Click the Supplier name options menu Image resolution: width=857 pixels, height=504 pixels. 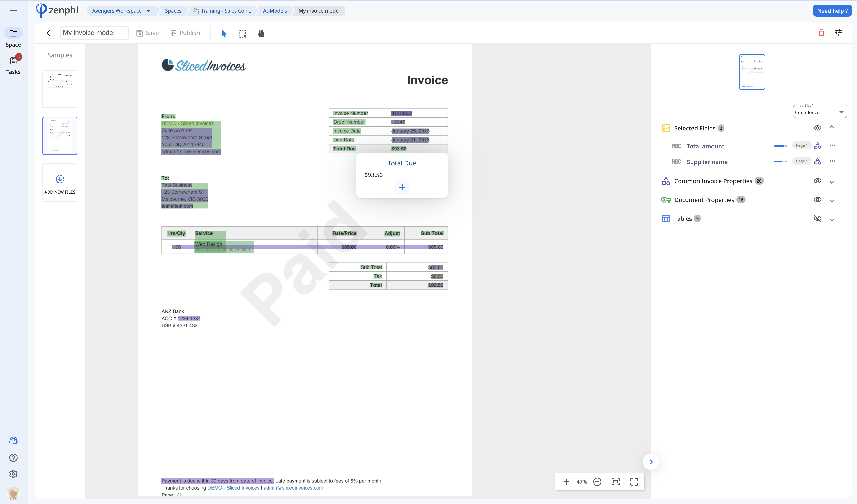[833, 161]
